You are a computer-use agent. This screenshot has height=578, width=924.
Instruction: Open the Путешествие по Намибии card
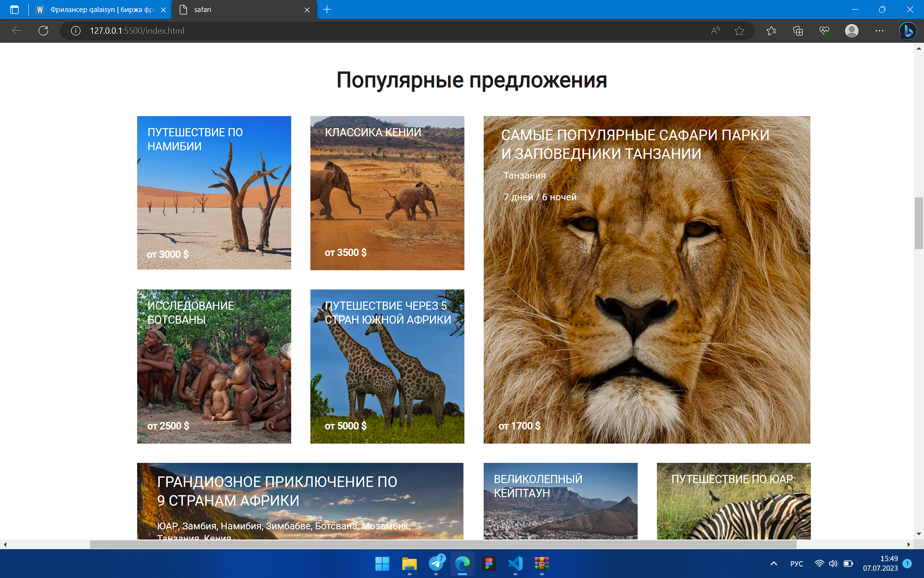(x=214, y=193)
